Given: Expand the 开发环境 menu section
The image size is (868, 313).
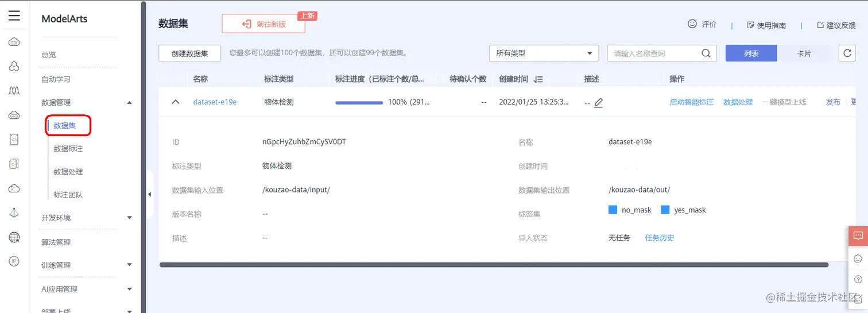Looking at the screenshot, I should pyautogui.click(x=129, y=218).
